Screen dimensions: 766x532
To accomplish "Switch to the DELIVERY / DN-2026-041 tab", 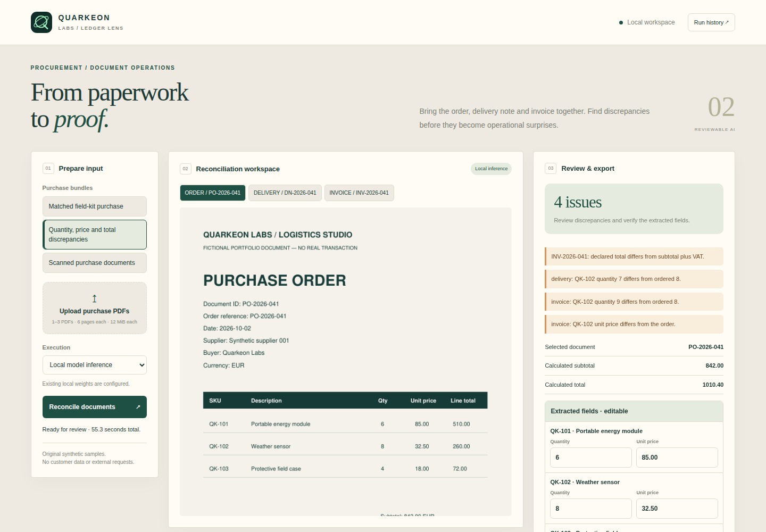I will 285,193.
